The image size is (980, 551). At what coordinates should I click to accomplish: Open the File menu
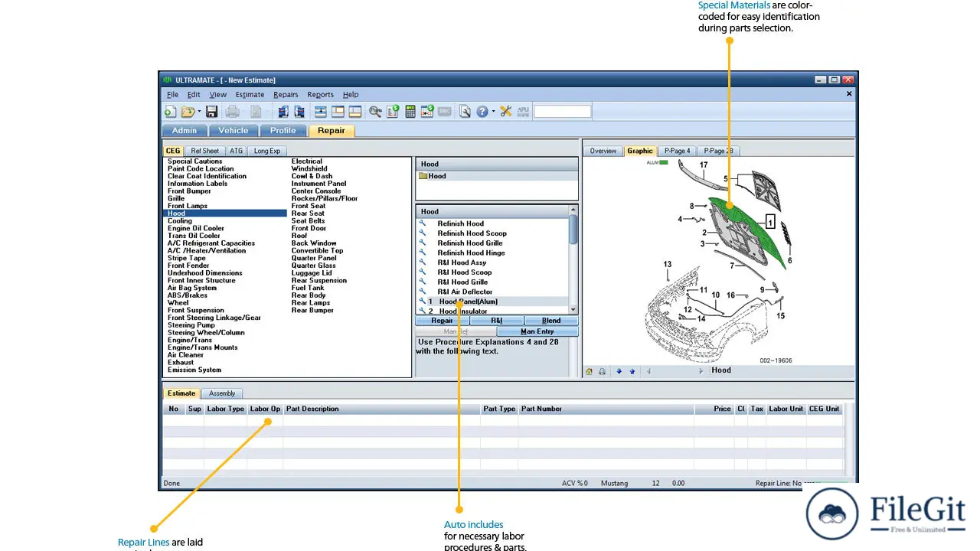[x=172, y=95]
